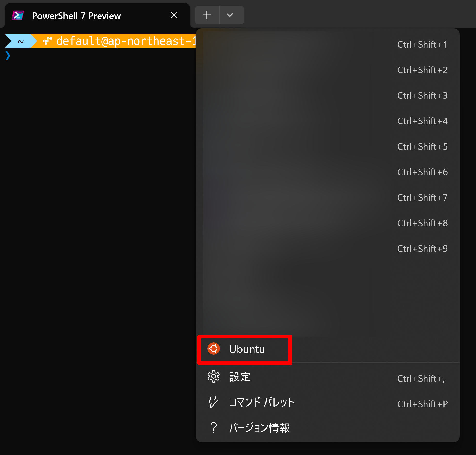Click the blue prompt chevron cursor line
Viewport: 476px width, 455px height.
click(8, 55)
